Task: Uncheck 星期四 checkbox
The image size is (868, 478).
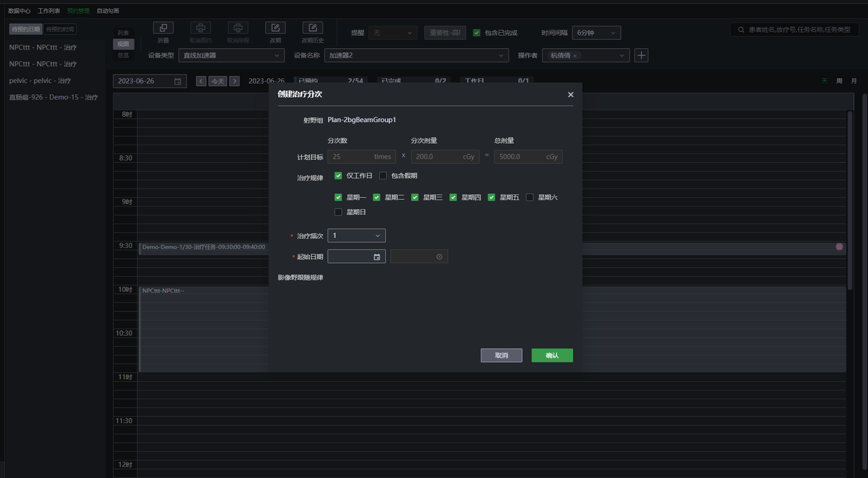Action: (x=454, y=197)
